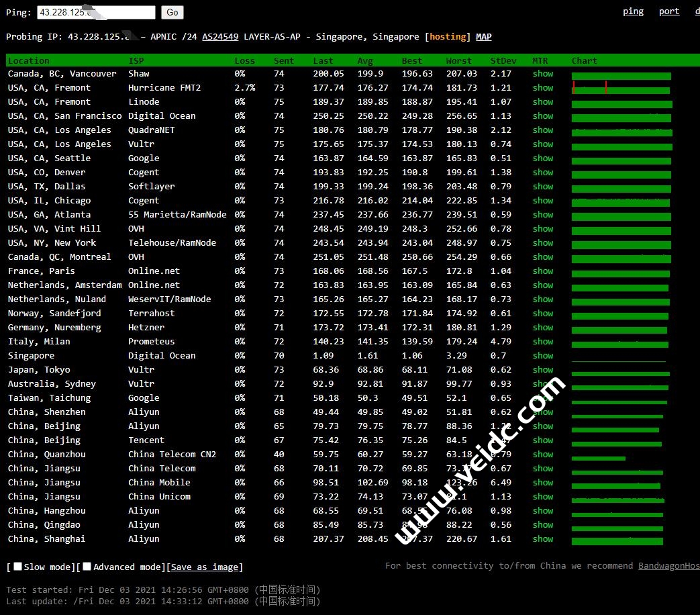700x615 pixels.
Task: Show MTR for Vint Hill OVH
Action: [543, 229]
